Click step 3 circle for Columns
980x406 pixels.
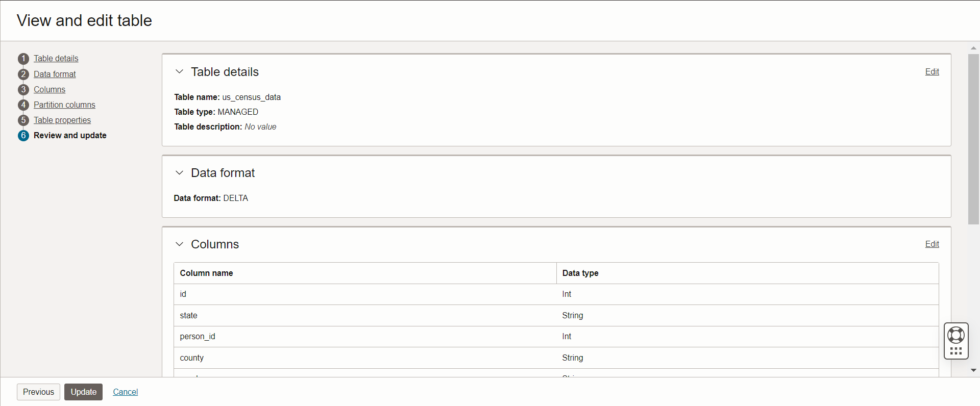click(x=23, y=90)
